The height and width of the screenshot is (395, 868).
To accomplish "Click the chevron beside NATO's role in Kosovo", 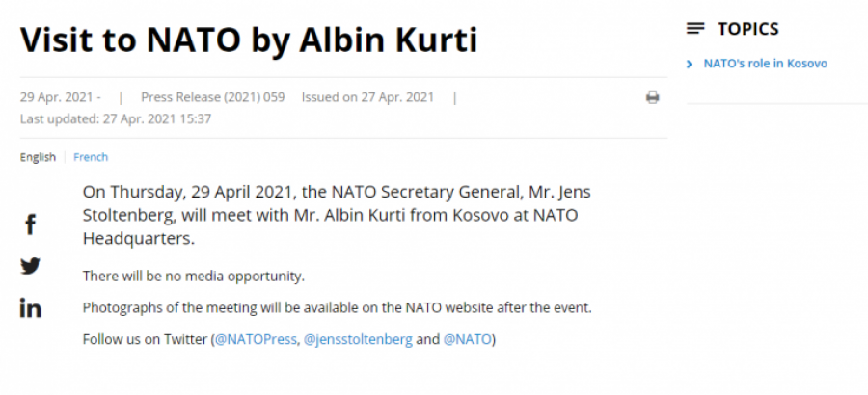I will (x=690, y=65).
